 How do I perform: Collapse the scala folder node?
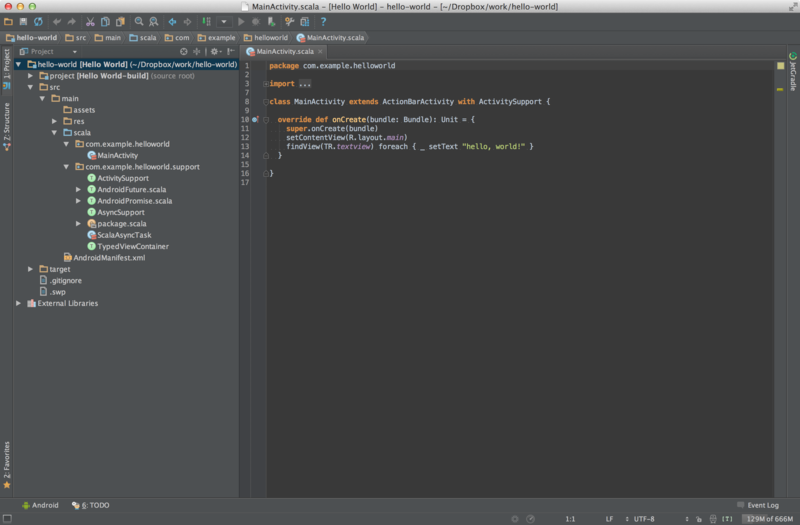54,133
